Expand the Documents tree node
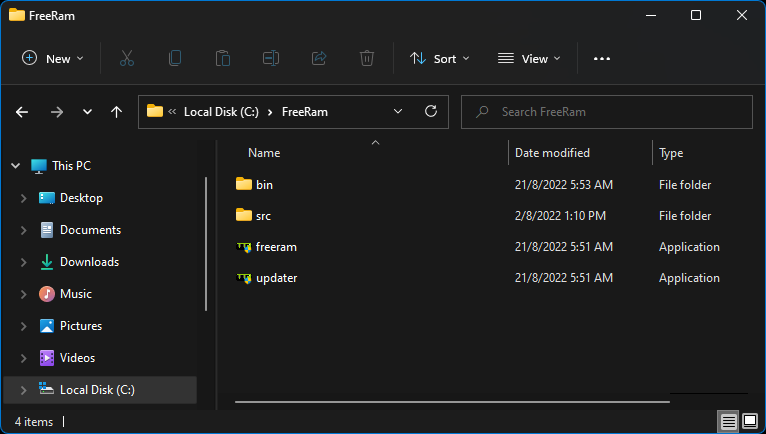Image resolution: width=766 pixels, height=434 pixels. [x=23, y=230]
